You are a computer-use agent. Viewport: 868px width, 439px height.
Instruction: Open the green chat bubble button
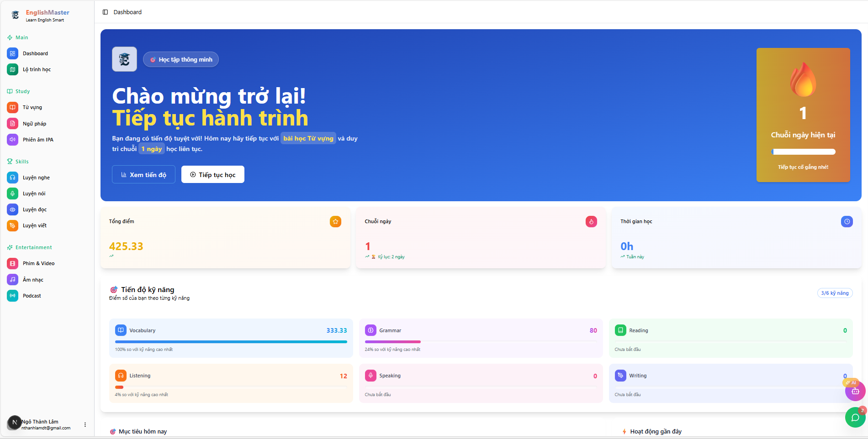pos(855,417)
